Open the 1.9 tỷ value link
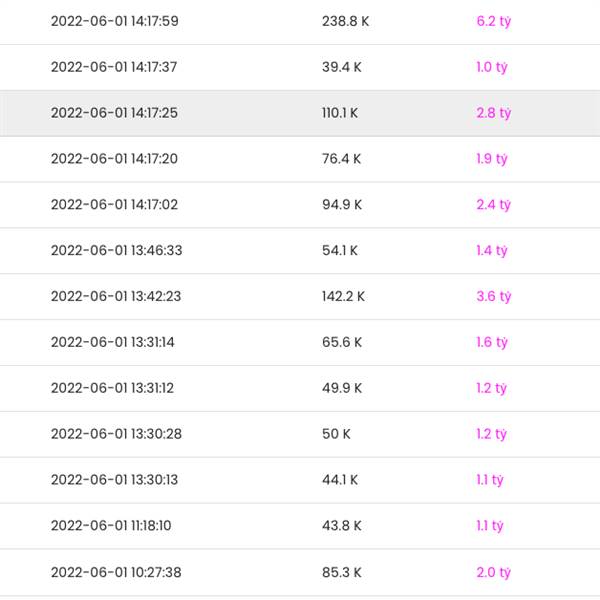This screenshot has width=600, height=600. (492, 159)
